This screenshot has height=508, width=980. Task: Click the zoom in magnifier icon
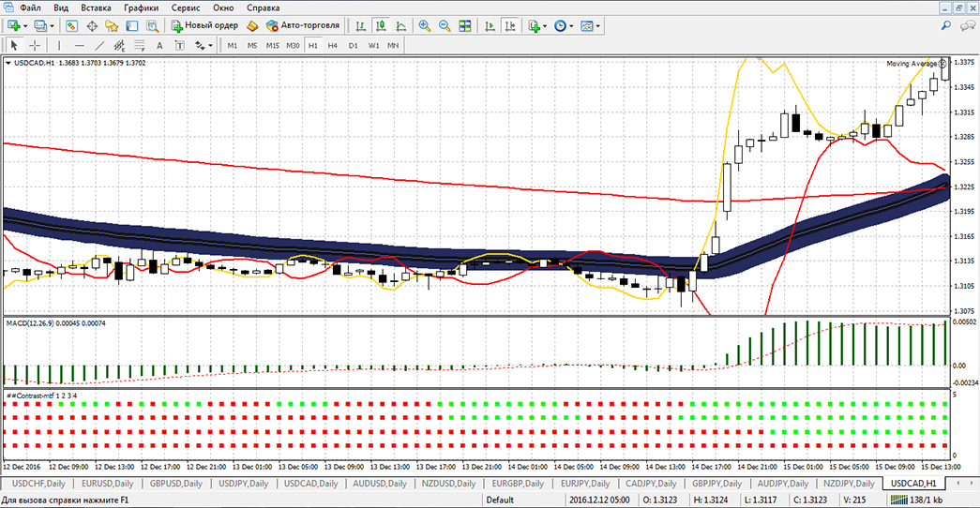(425, 25)
